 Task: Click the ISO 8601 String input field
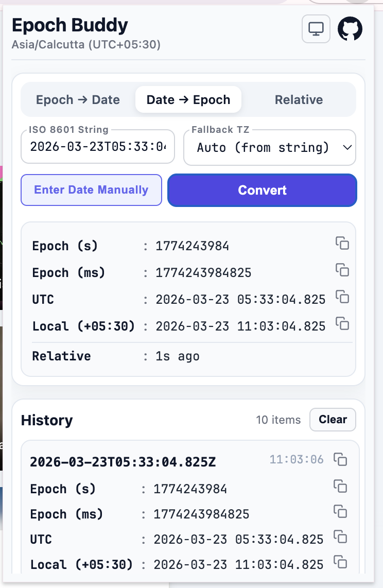(x=97, y=148)
